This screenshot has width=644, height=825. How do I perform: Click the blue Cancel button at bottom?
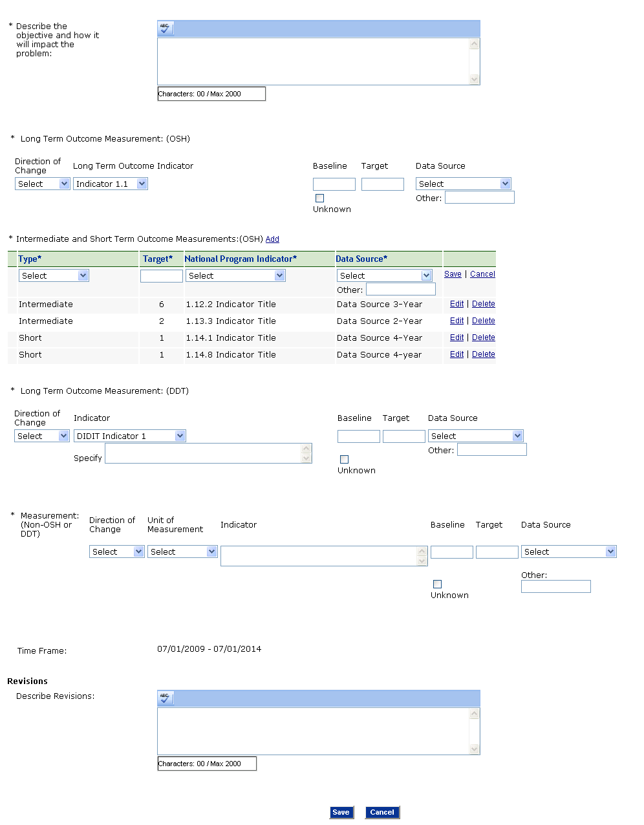tap(382, 813)
